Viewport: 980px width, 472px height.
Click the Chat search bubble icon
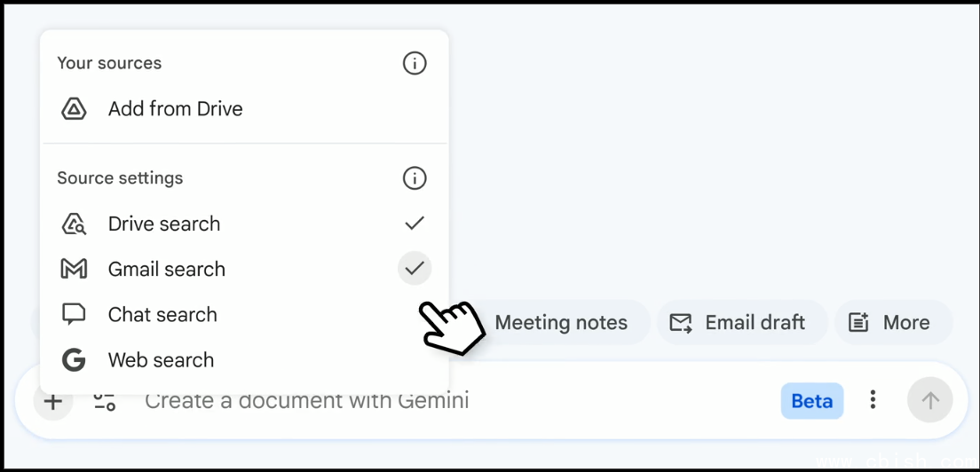[74, 315]
